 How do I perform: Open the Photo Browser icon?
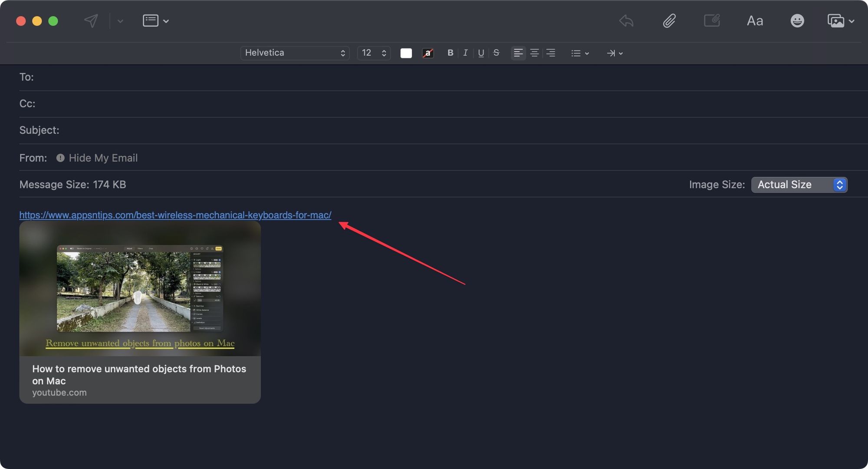coord(835,20)
